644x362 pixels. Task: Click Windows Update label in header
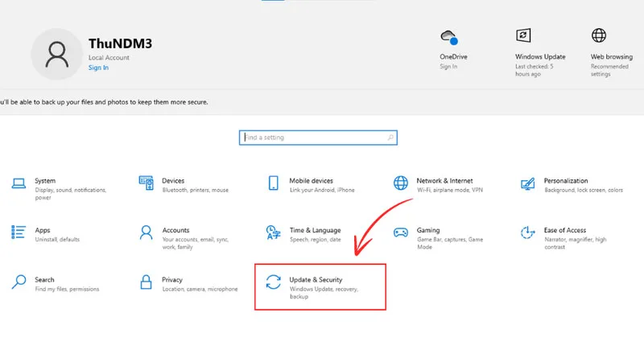click(540, 56)
